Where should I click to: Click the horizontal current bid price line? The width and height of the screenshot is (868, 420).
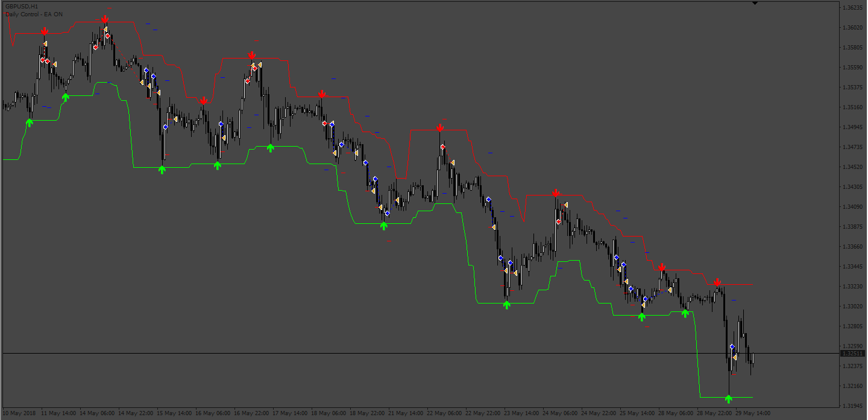point(421,353)
